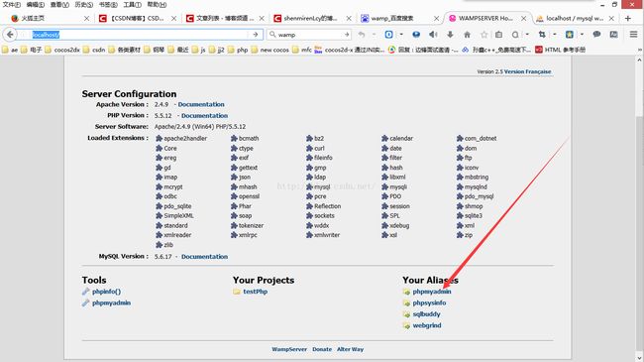
Task: Click the Version Française link
Action: tap(528, 71)
